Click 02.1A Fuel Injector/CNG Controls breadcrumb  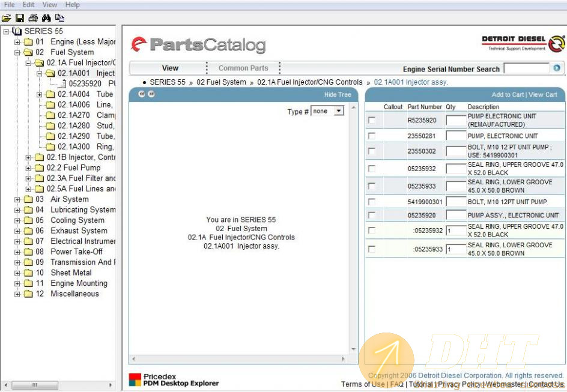tap(309, 82)
